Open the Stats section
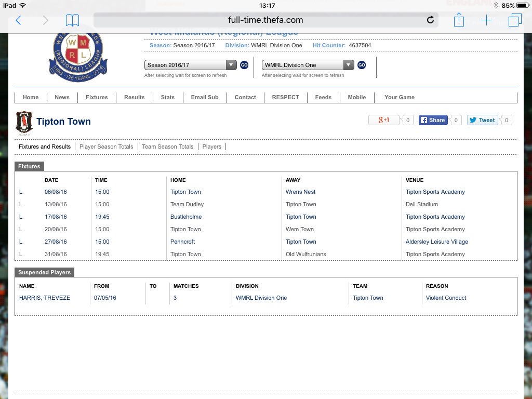The image size is (532, 399). click(167, 97)
